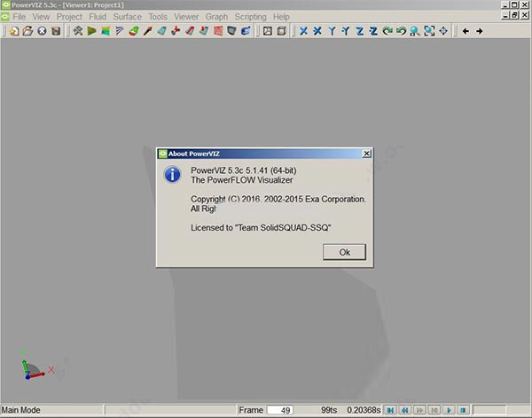Click the hammer and wrench tools icon

click(x=78, y=31)
